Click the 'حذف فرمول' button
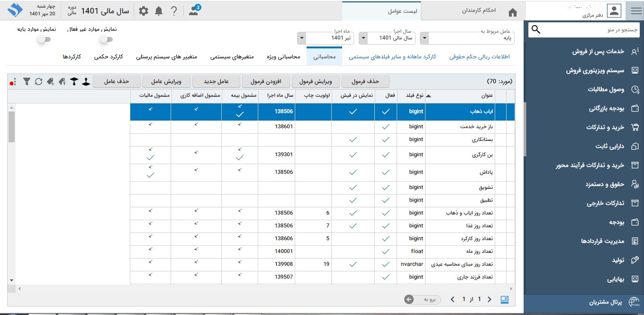644x315 pixels. (x=366, y=81)
